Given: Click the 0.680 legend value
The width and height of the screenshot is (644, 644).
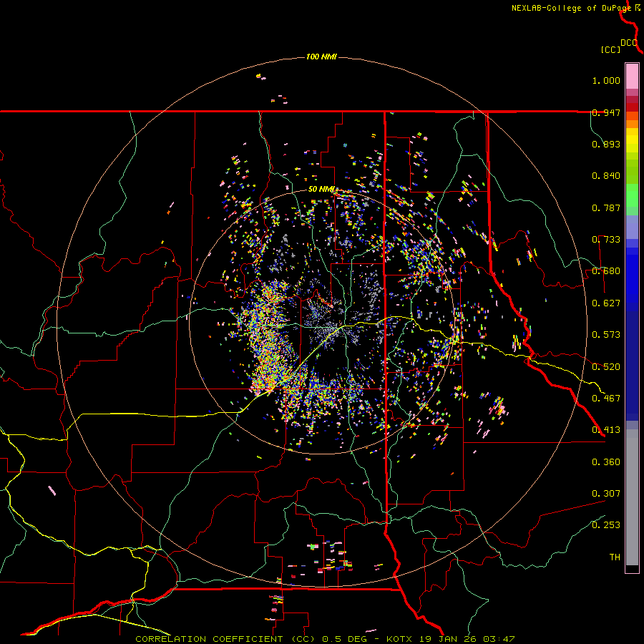Looking at the screenshot, I should [606, 271].
